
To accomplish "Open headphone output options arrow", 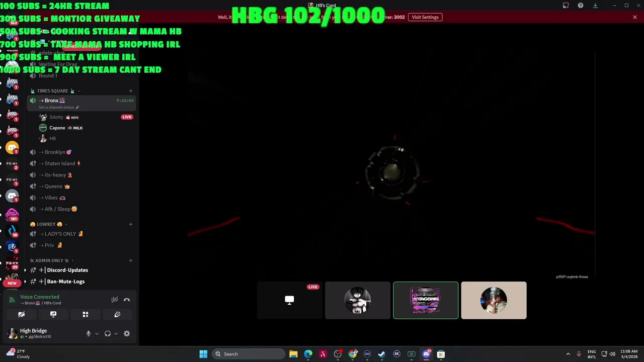I will pyautogui.click(x=116, y=333).
